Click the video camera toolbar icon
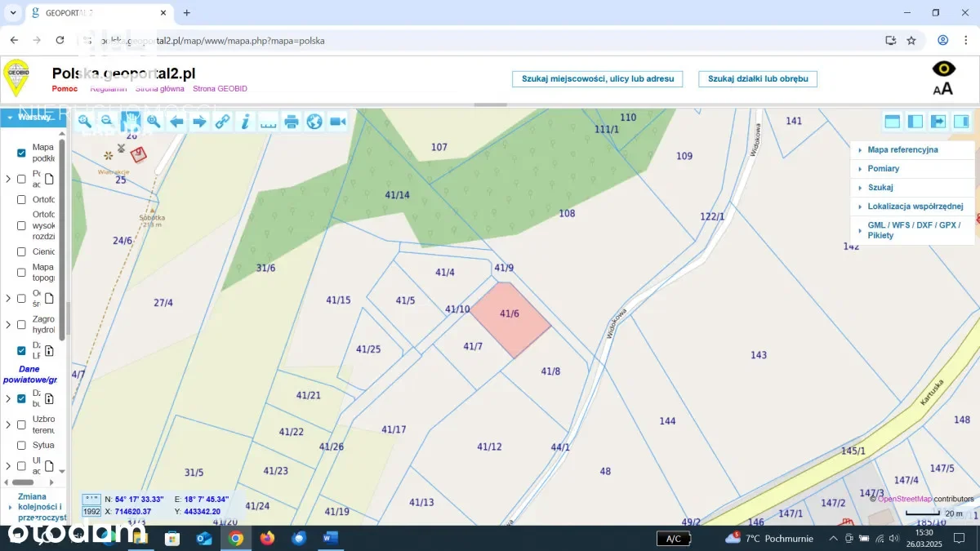 [338, 122]
